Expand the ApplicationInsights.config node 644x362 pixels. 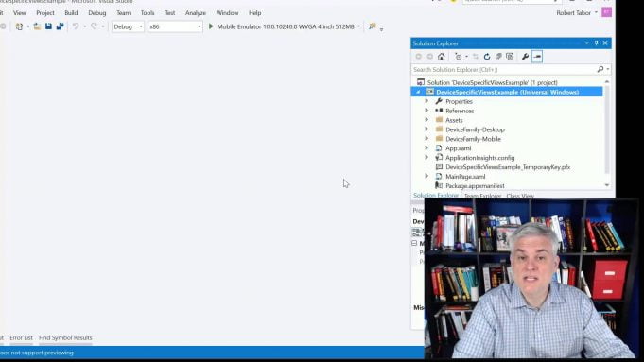click(x=426, y=157)
